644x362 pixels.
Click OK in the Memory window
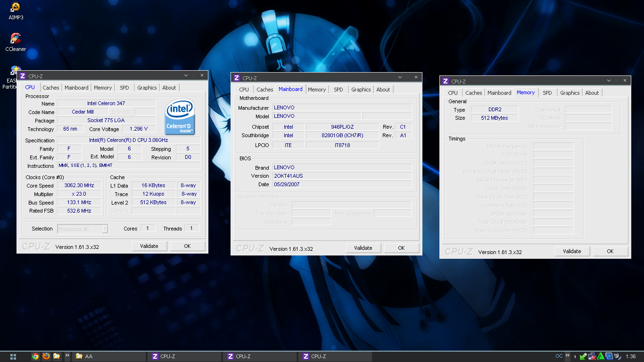[x=610, y=251]
